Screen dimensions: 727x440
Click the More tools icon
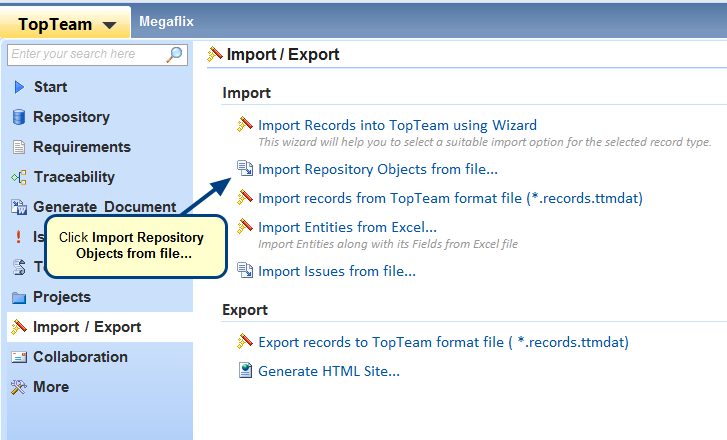19,387
